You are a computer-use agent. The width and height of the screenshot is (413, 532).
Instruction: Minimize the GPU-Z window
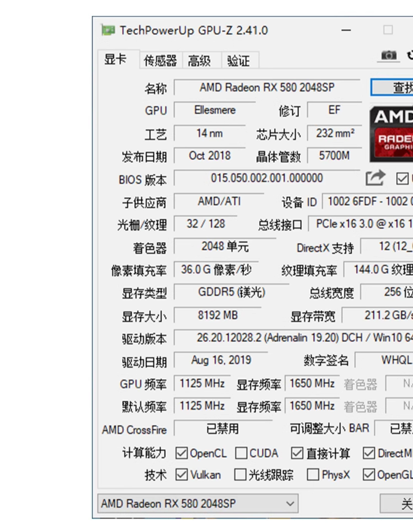[346, 30]
